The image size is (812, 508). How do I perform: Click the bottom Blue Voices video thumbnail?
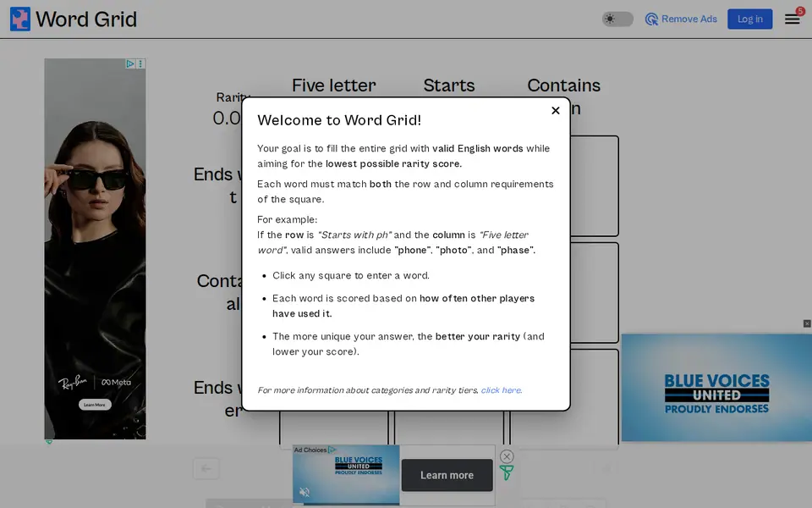(346, 474)
